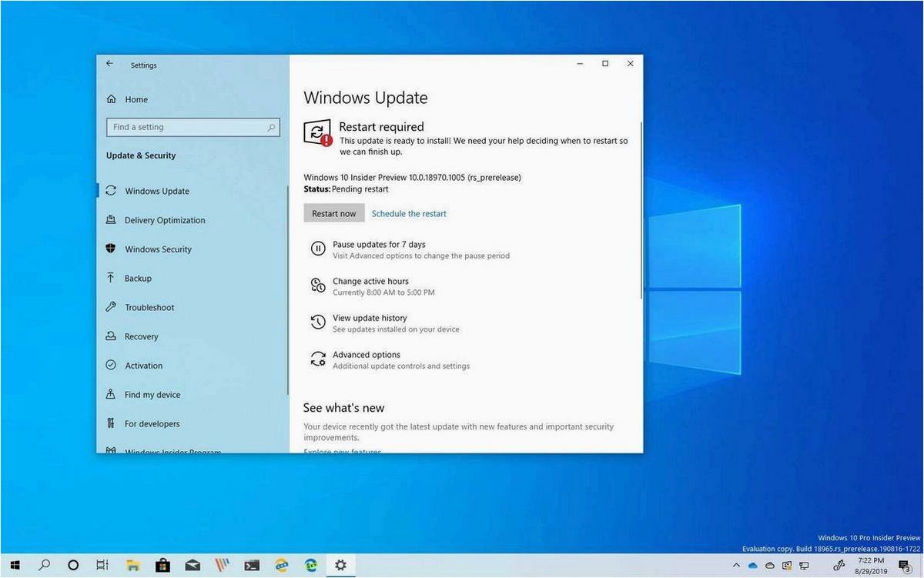The image size is (924, 578).
Task: Open Task View on the taskbar
Action: [x=102, y=565]
